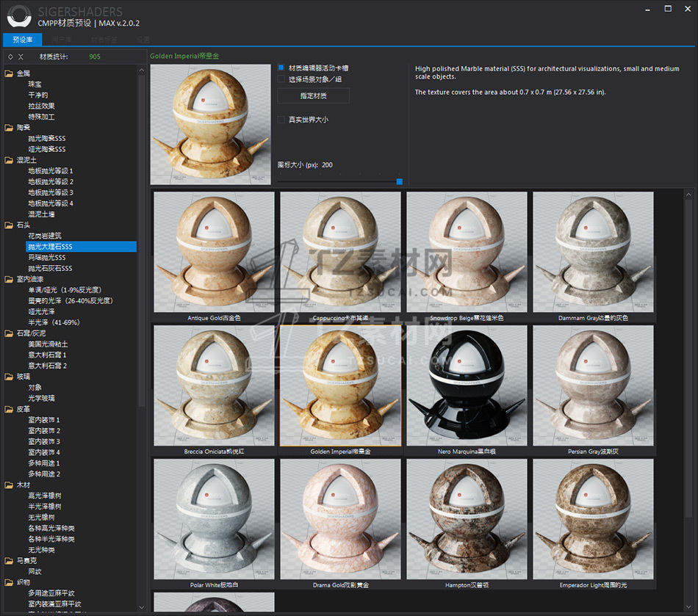Collapse the 金属 folder

pyautogui.click(x=9, y=73)
